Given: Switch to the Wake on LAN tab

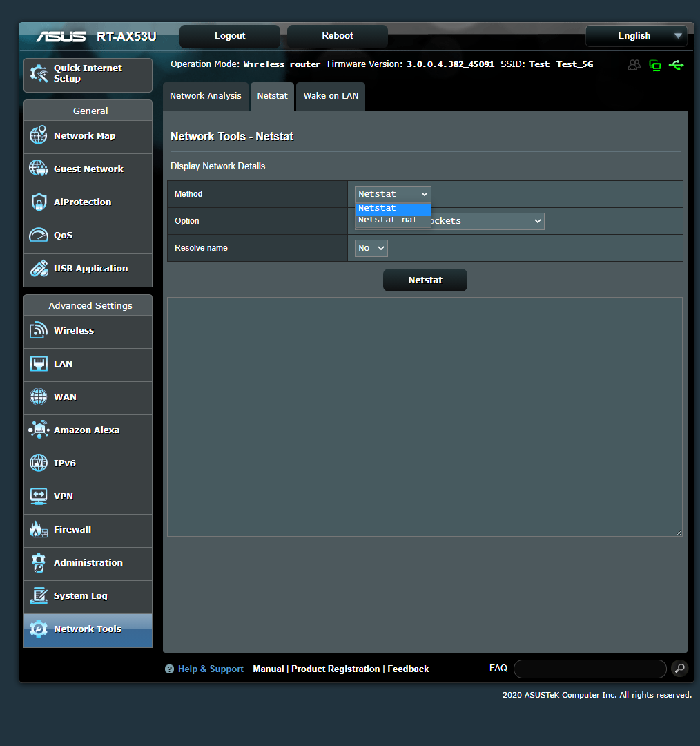Looking at the screenshot, I should coord(331,96).
